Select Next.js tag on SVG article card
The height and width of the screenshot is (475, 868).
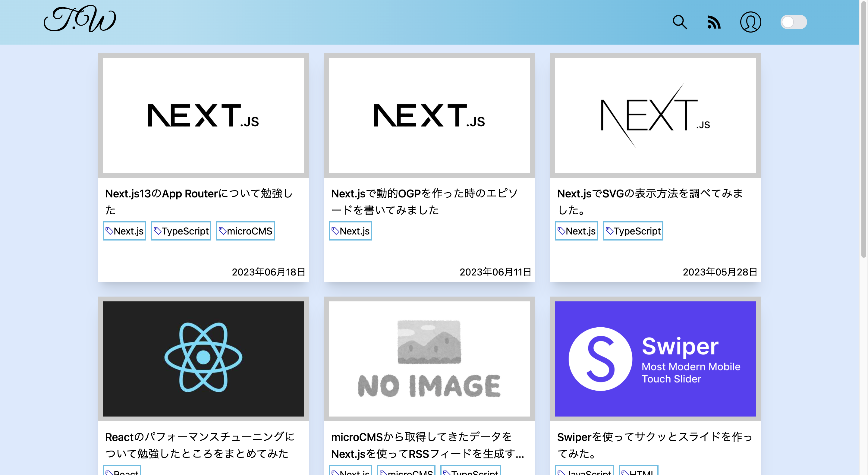(577, 231)
